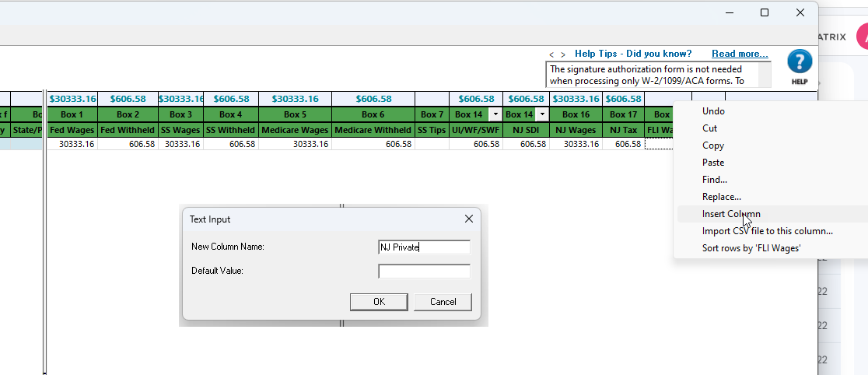
Task: Close the Text Input dialog
Action: [468, 219]
